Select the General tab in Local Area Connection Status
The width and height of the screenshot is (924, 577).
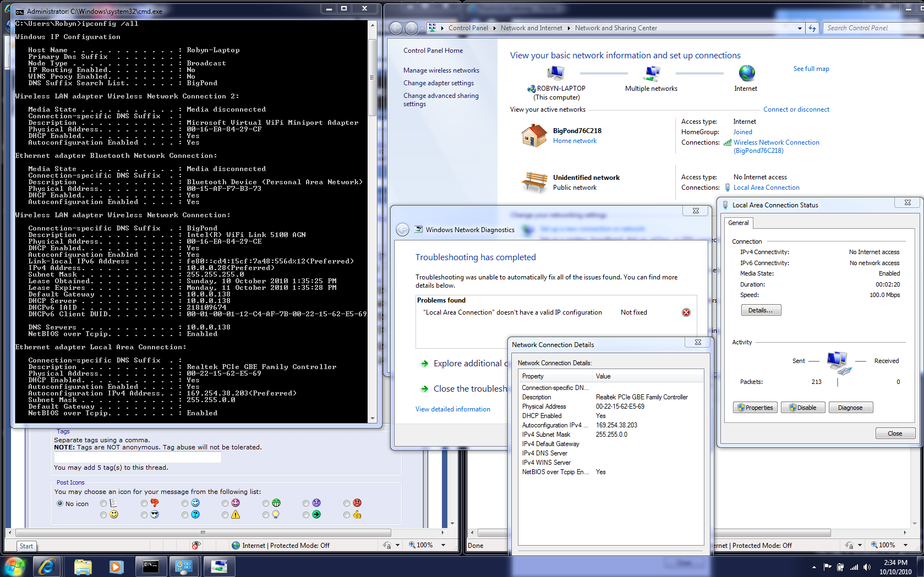(x=738, y=223)
